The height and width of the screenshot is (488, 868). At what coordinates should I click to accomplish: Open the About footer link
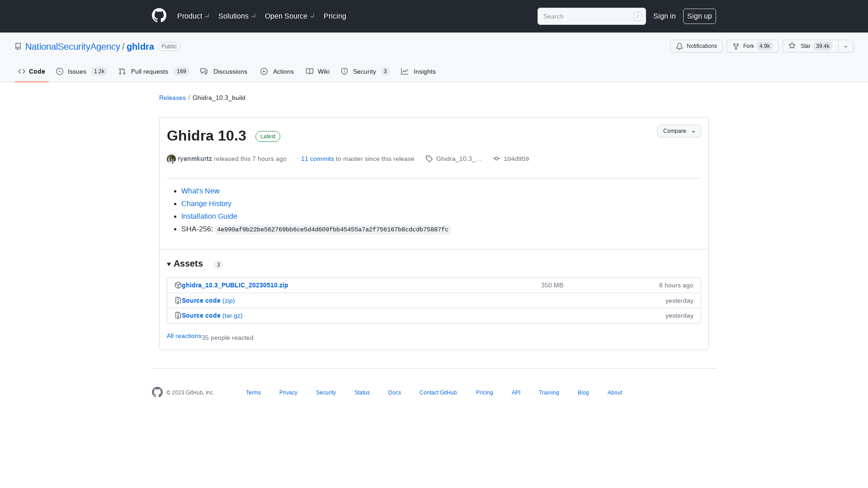coord(615,393)
